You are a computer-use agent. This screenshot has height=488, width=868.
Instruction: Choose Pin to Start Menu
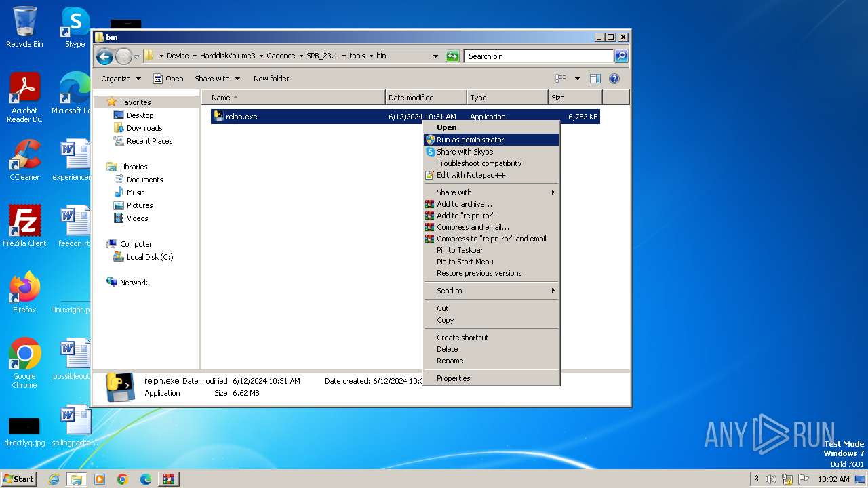pyautogui.click(x=491, y=262)
